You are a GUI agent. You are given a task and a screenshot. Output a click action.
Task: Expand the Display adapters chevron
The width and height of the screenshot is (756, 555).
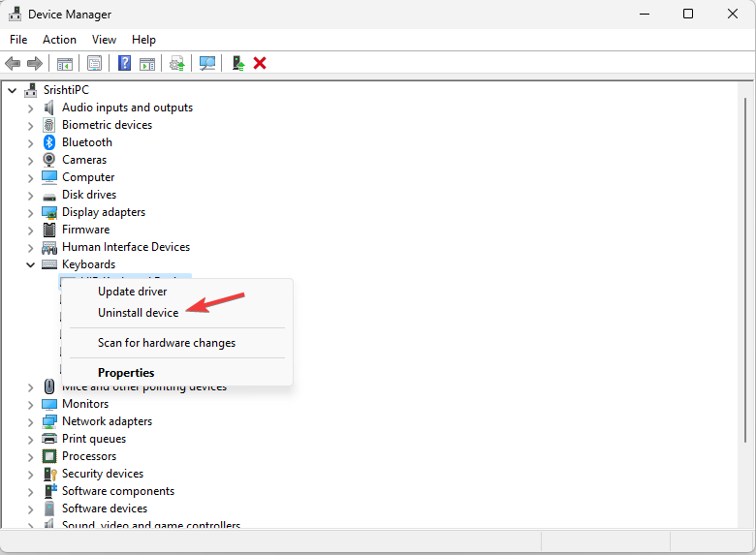30,213
